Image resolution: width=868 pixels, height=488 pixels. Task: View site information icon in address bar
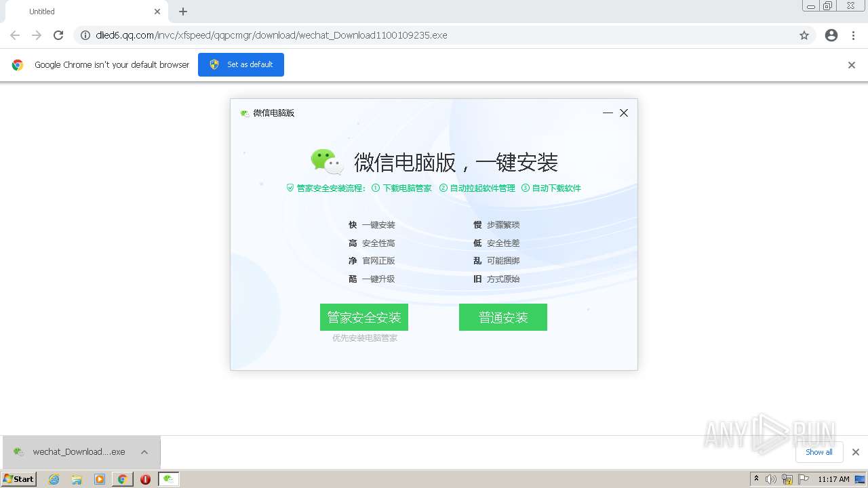tap(85, 35)
